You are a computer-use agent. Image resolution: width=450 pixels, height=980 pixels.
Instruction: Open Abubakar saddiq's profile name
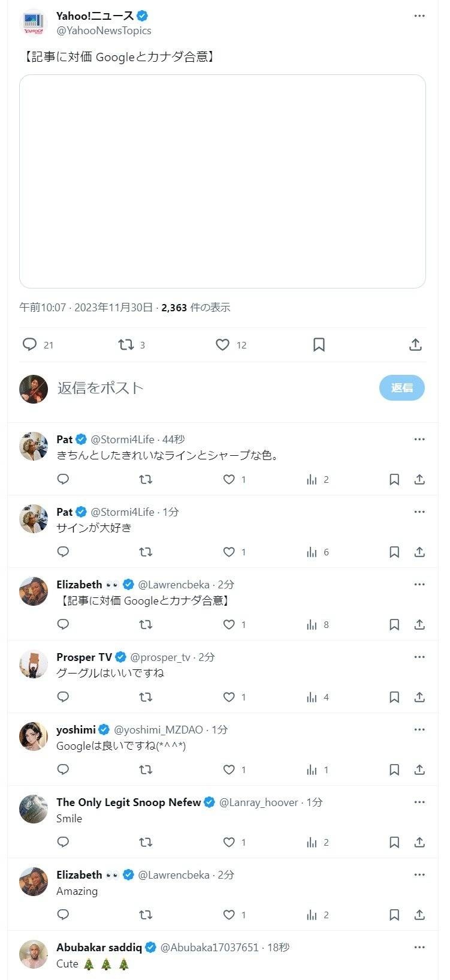(99, 947)
